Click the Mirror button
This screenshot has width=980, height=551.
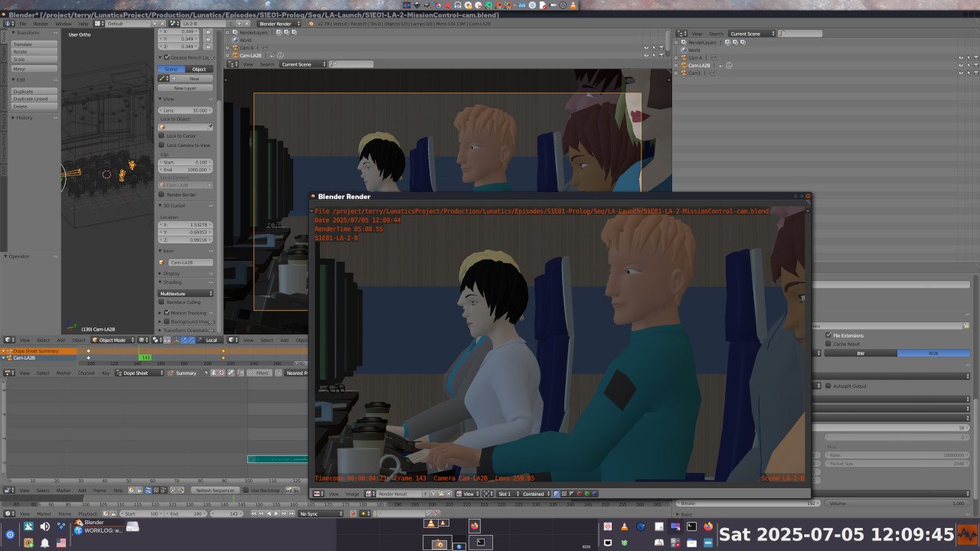click(34, 69)
